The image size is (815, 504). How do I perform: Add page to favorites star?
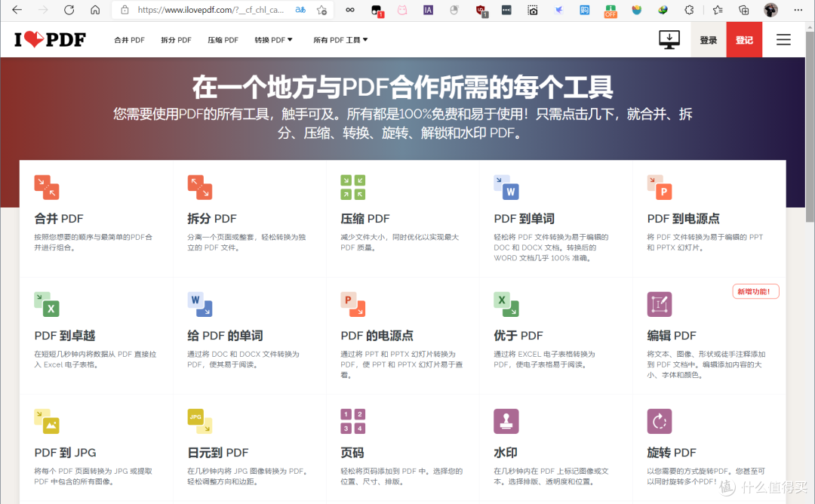point(321,10)
